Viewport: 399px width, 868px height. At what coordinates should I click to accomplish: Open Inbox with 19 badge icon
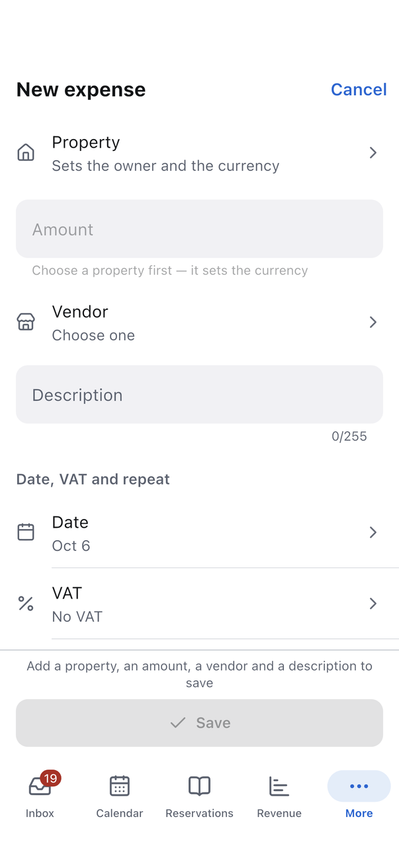click(40, 786)
